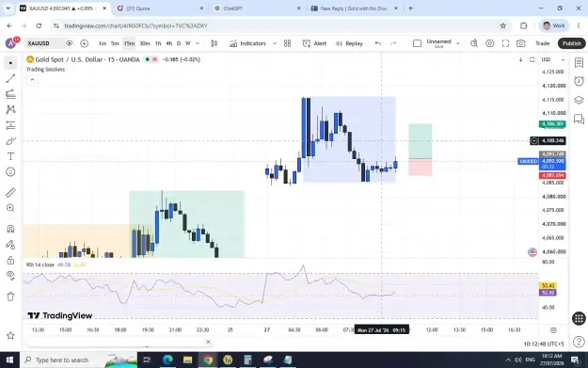This screenshot has width=588, height=368.
Task: Toggle fullscreen mode icon
Action: pyautogui.click(x=505, y=43)
